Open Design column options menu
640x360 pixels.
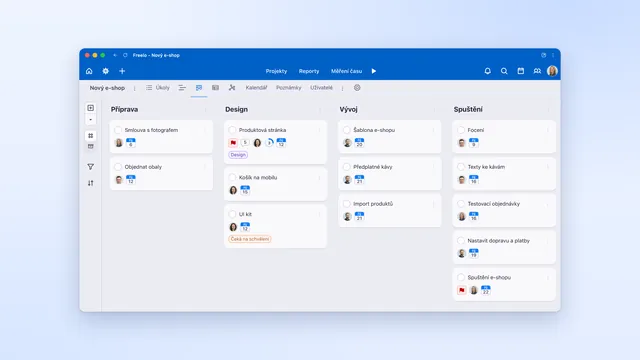(x=320, y=109)
